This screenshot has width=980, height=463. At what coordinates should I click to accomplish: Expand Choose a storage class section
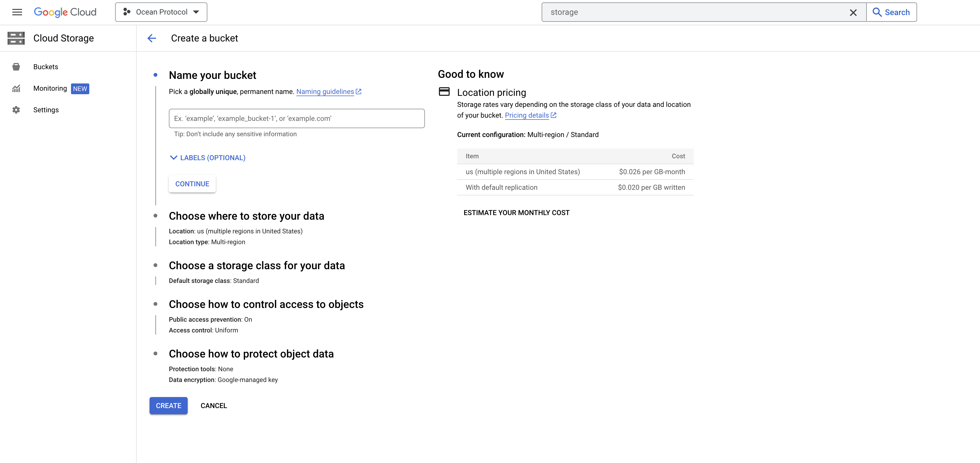click(x=256, y=266)
